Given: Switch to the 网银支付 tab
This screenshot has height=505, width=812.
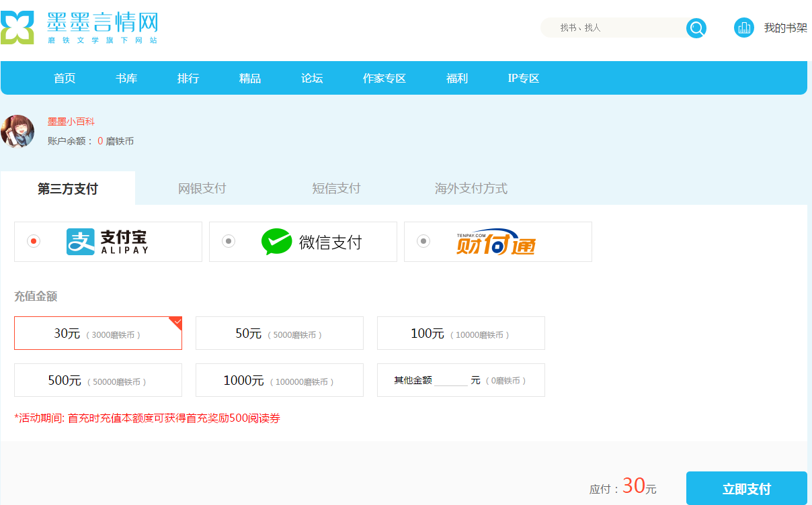Looking at the screenshot, I should 202,188.
